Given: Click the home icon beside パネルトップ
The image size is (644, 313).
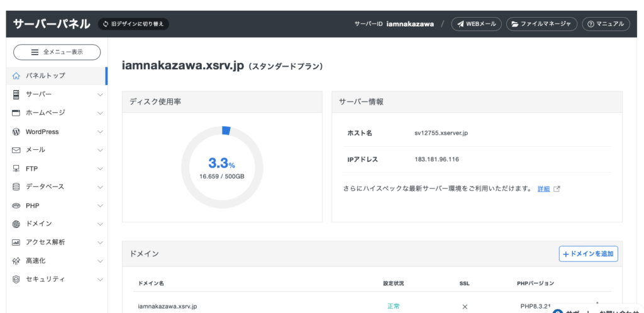Looking at the screenshot, I should point(16,76).
